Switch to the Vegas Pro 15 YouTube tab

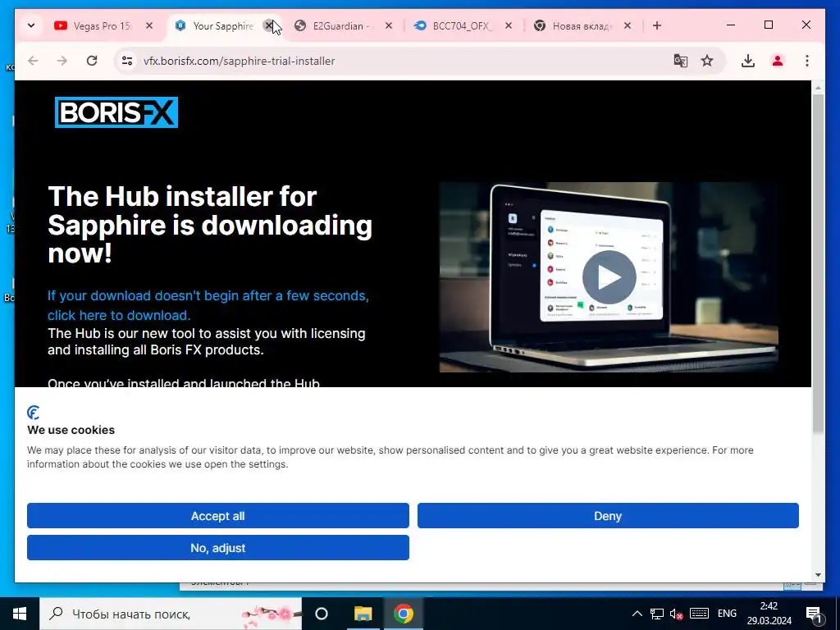click(x=101, y=25)
